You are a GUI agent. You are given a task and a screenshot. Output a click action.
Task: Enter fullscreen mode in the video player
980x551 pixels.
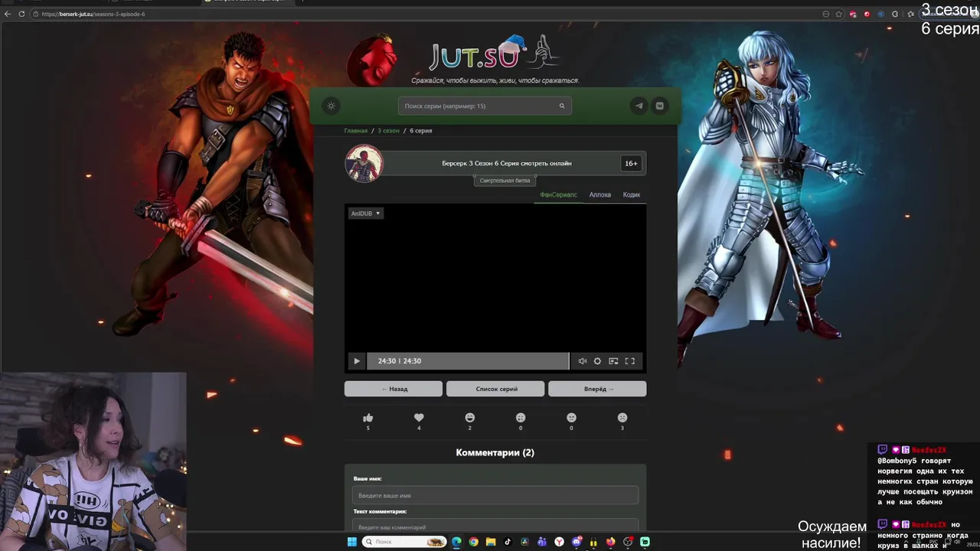pyautogui.click(x=630, y=361)
